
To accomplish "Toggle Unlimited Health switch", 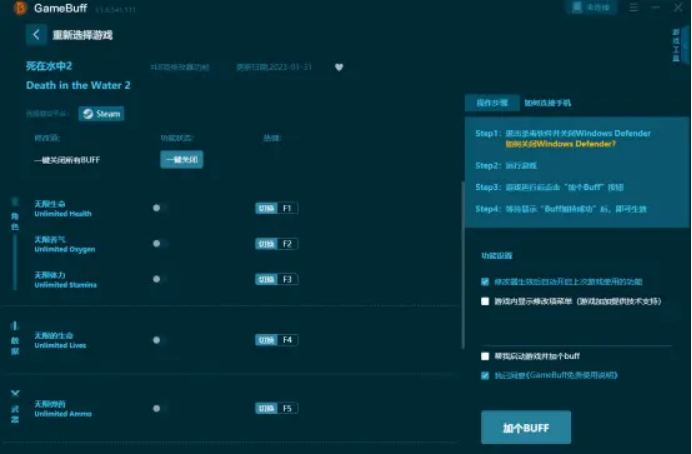I will pos(159,208).
